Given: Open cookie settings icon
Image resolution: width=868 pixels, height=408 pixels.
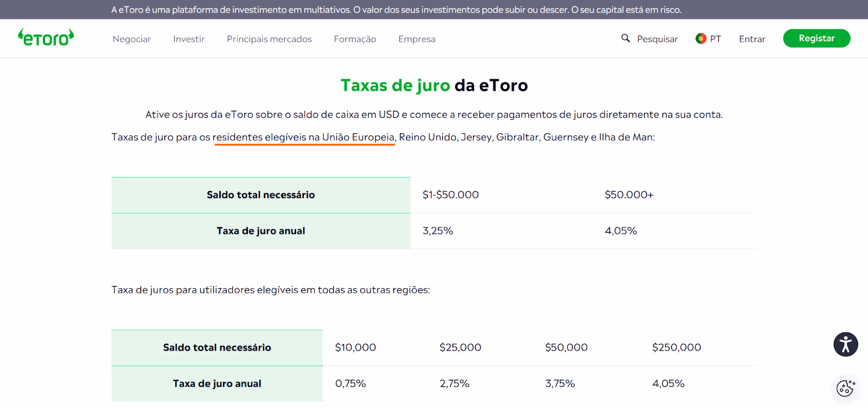Looking at the screenshot, I should [846, 387].
